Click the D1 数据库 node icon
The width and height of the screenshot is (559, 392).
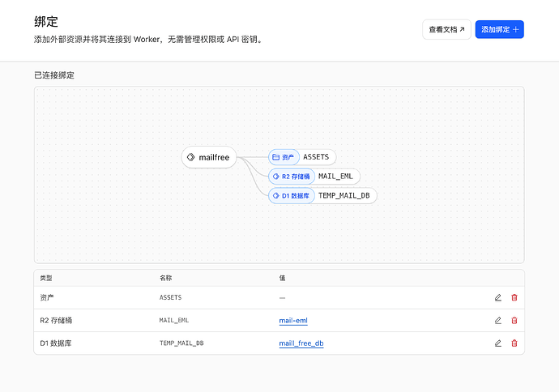(x=275, y=196)
